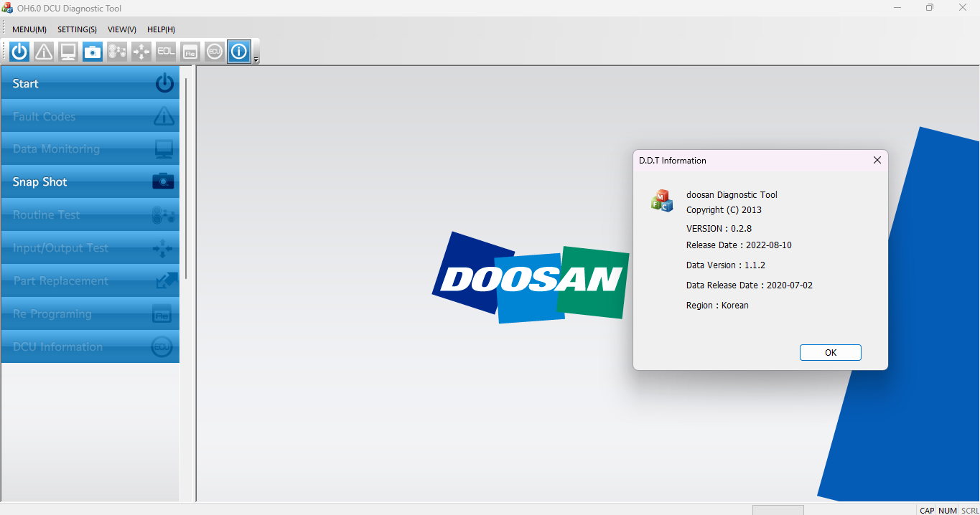Click the SCRL status bar indicator
The width and height of the screenshot is (980, 515).
click(x=969, y=510)
